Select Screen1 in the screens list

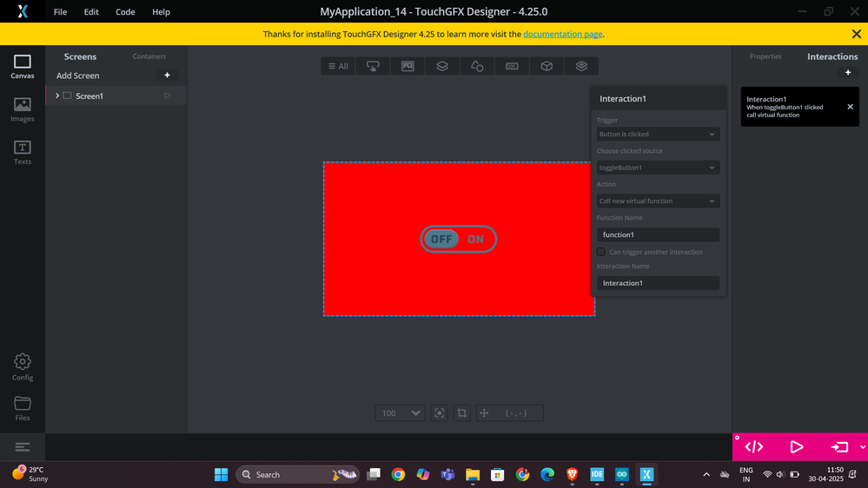coord(116,96)
